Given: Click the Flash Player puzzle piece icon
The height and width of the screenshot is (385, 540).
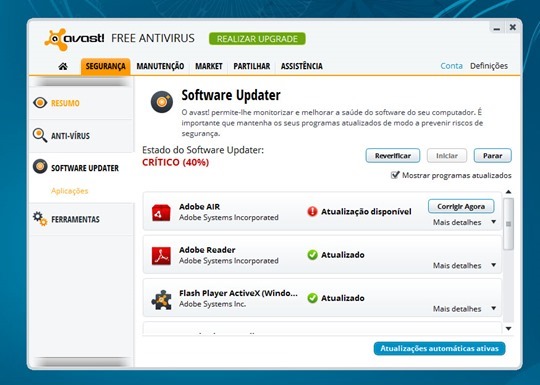Looking at the screenshot, I should [x=161, y=300].
